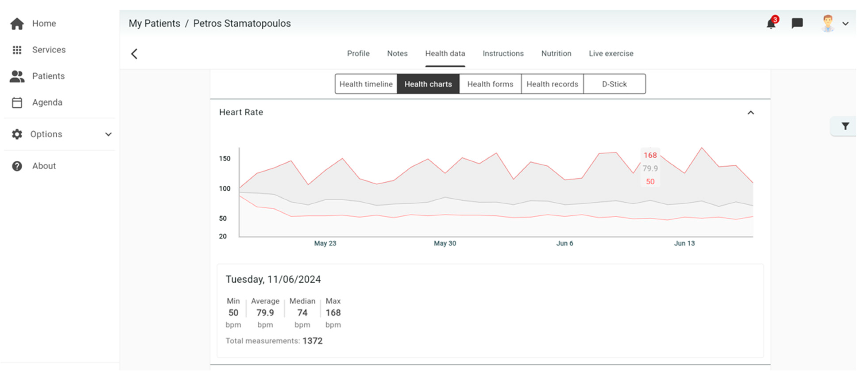
Task: Open the chat messages icon
Action: pos(797,23)
